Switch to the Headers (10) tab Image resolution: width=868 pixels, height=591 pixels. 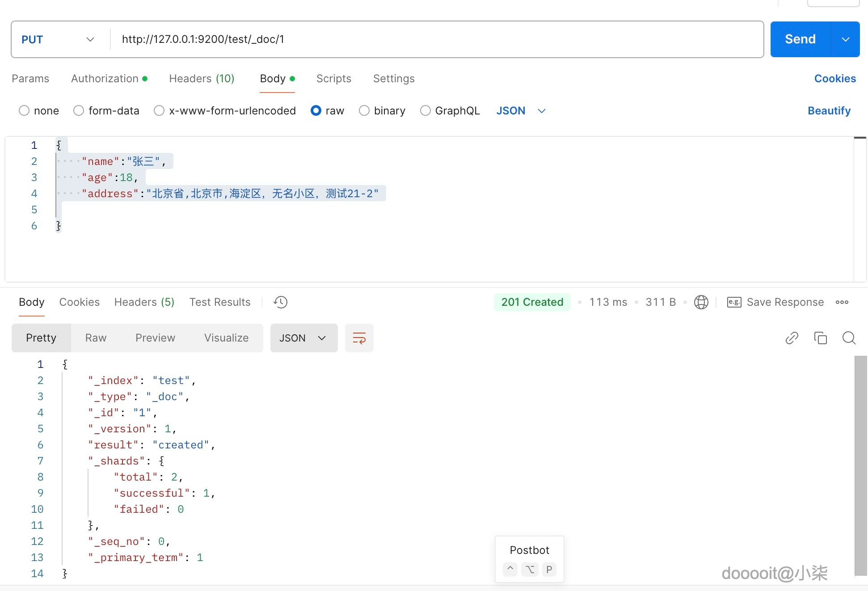click(202, 79)
